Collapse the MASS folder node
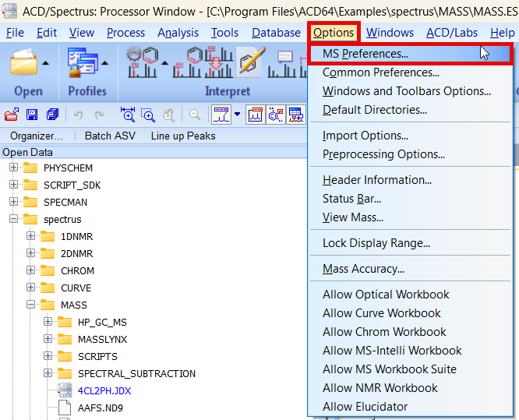Image resolution: width=519 pixels, height=420 pixels. click(31, 305)
